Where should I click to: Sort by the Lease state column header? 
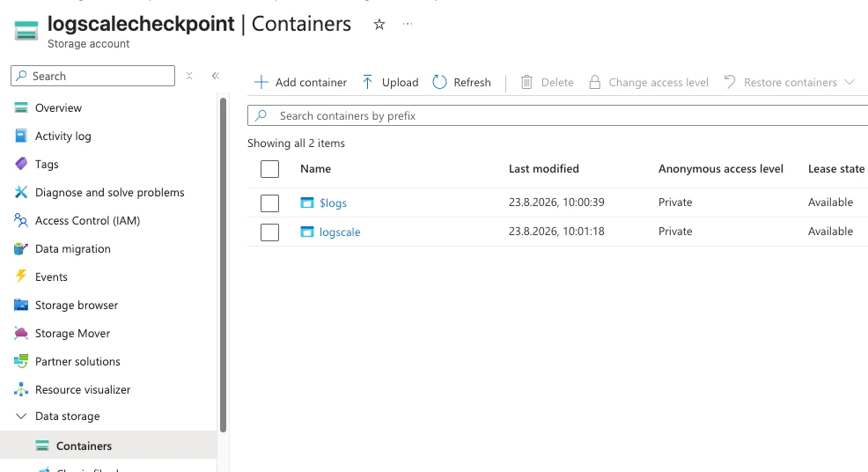point(836,168)
